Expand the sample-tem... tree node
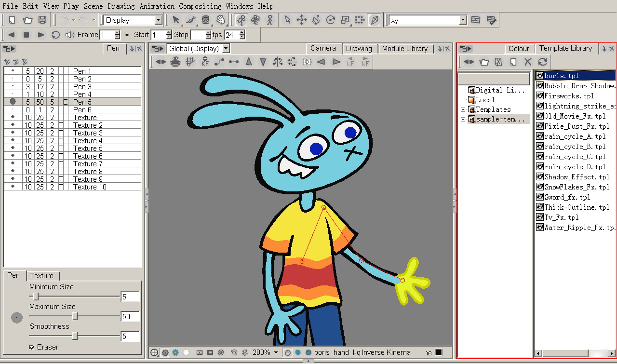The image size is (617, 364). pos(463,119)
